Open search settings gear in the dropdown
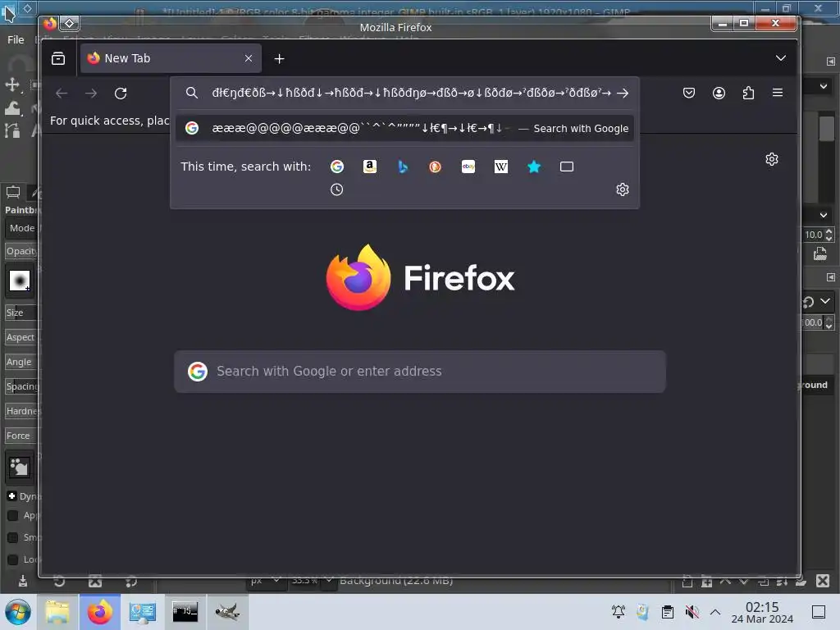This screenshot has width=840, height=630. click(622, 189)
